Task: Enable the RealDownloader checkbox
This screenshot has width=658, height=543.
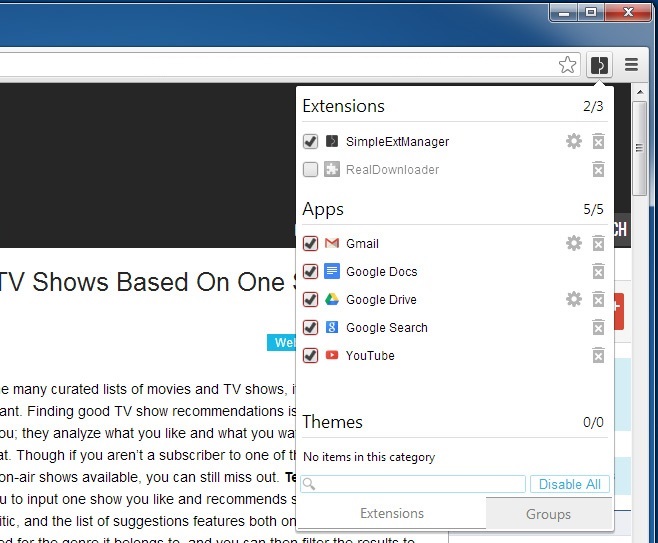Action: [x=311, y=170]
